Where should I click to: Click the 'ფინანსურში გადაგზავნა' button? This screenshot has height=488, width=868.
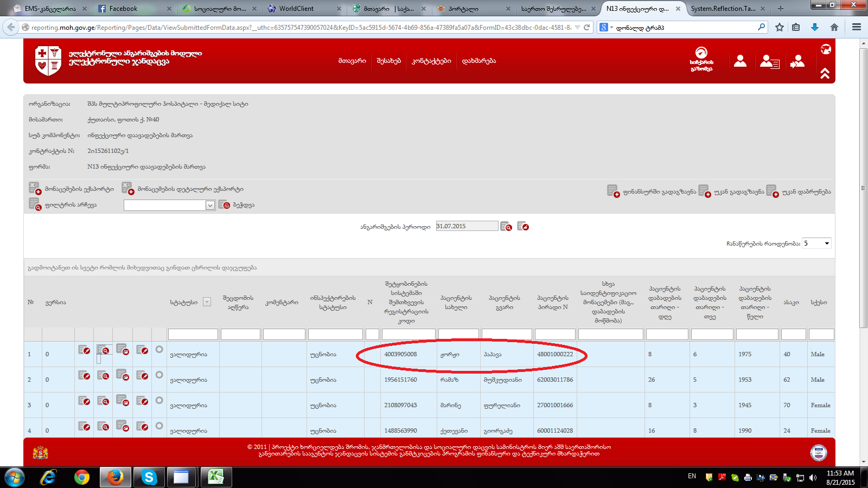652,191
